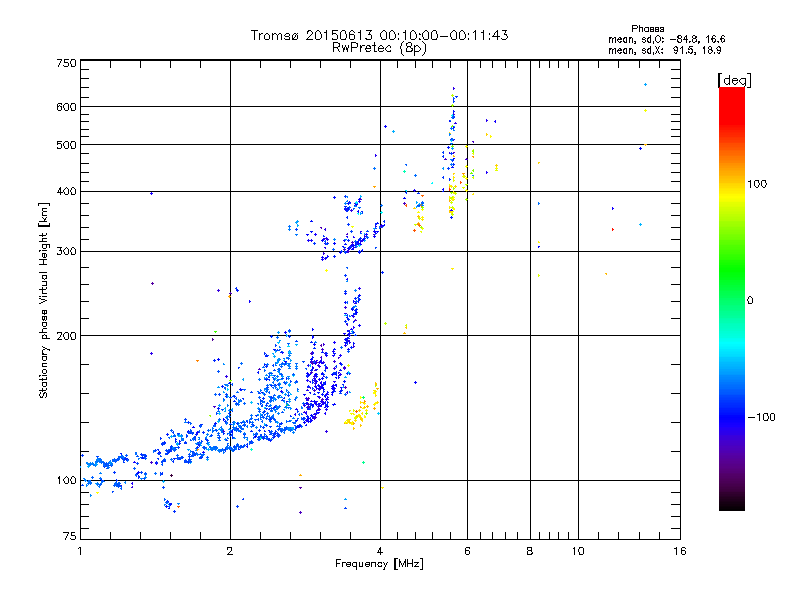This screenshot has width=800, height=600.
Task: Click the vertical blue echo trace near 5.6 MHz
Action: click(x=452, y=153)
